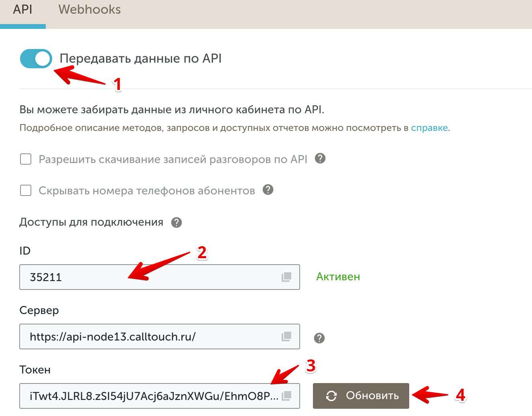Show help next to the Сервер field
The height and width of the screenshot is (416, 532).
tap(319, 338)
